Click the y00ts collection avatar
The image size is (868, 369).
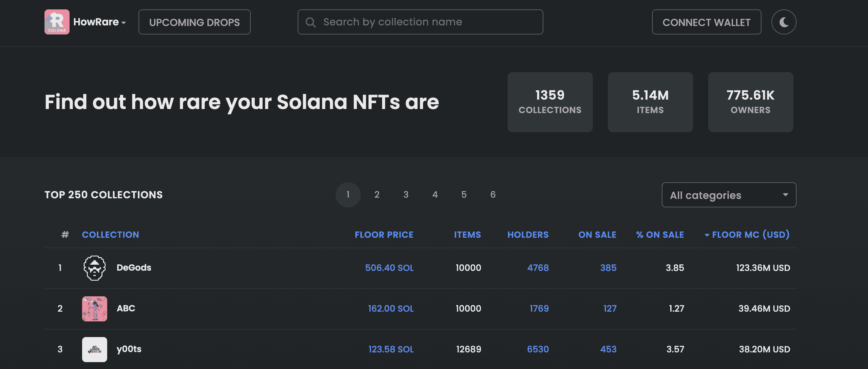[94, 349]
